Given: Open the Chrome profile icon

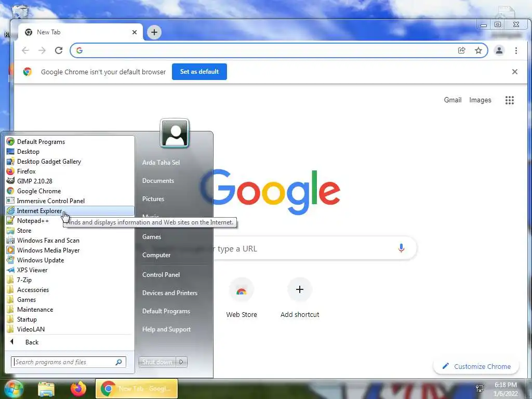Looking at the screenshot, I should (499, 50).
